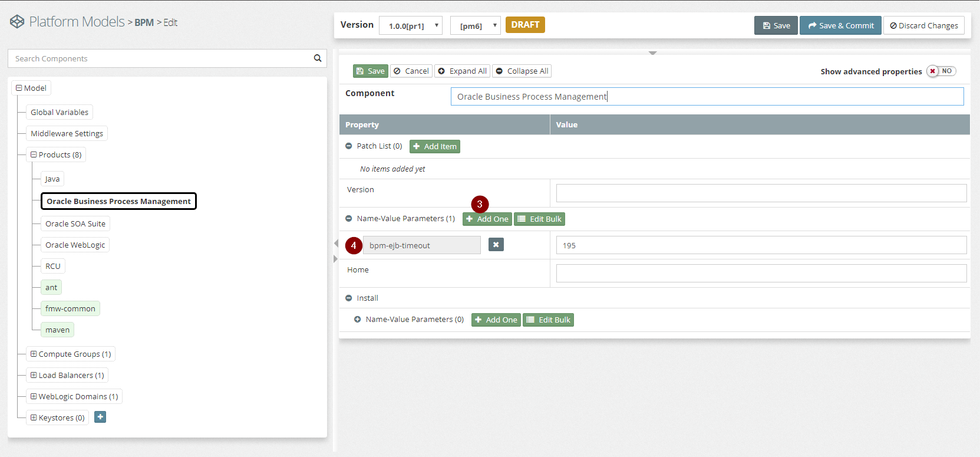The width and height of the screenshot is (980, 457).
Task: Click Edit Bulk under Install
Action: point(549,320)
